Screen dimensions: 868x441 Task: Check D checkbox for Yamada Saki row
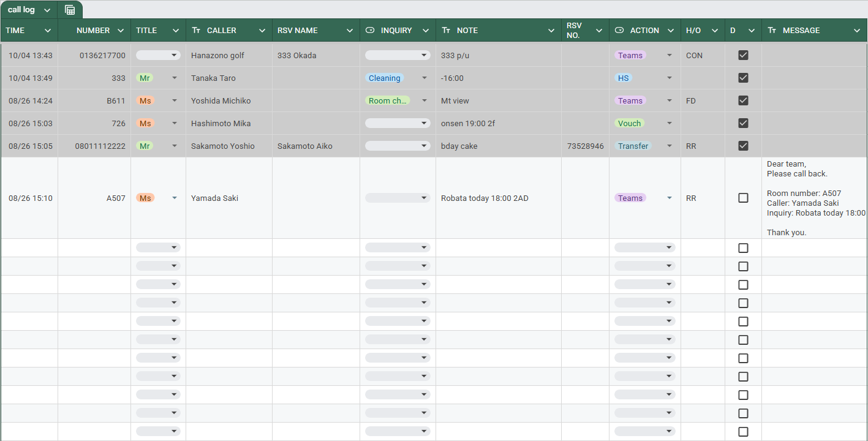click(743, 198)
